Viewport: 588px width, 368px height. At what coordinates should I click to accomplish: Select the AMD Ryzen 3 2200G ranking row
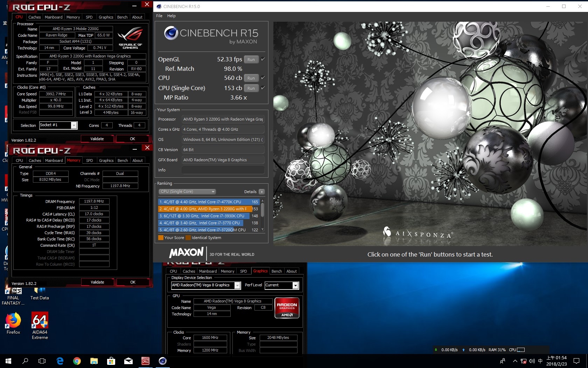point(209,209)
